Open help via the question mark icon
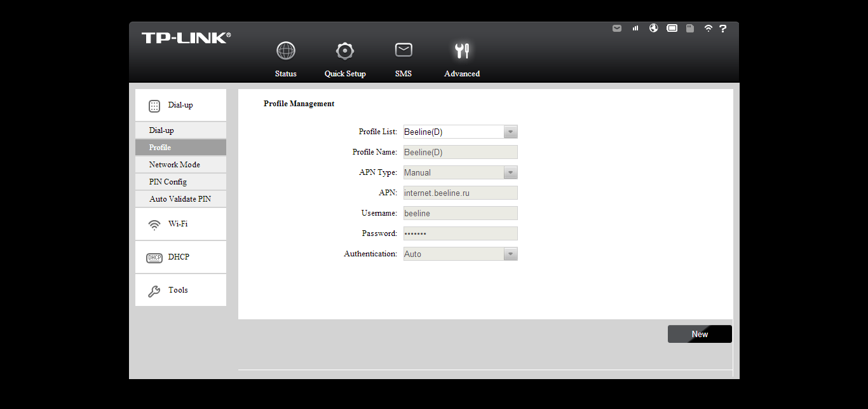868x409 pixels. (723, 29)
